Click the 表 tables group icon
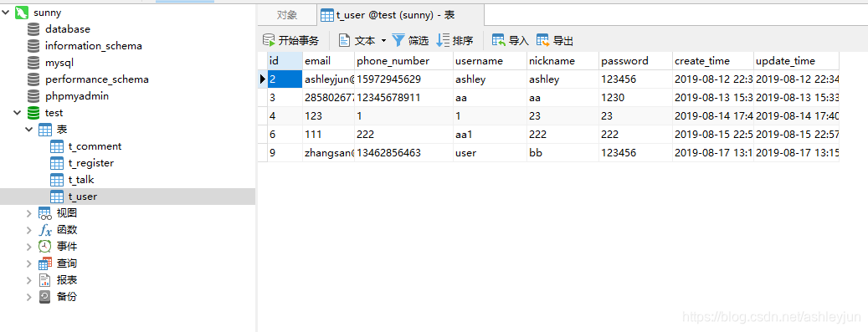Screen dimensions: 868x332 45,130
